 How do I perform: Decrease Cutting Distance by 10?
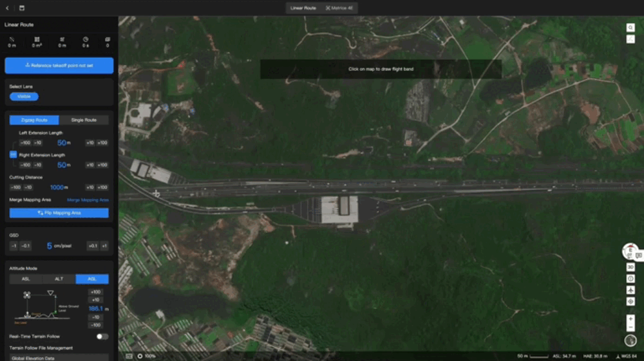28,187
